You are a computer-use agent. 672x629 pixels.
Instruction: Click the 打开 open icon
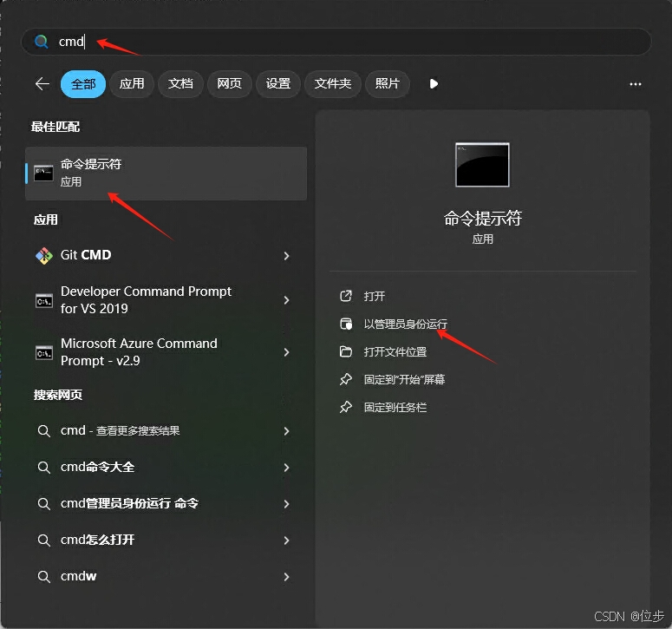coord(346,296)
